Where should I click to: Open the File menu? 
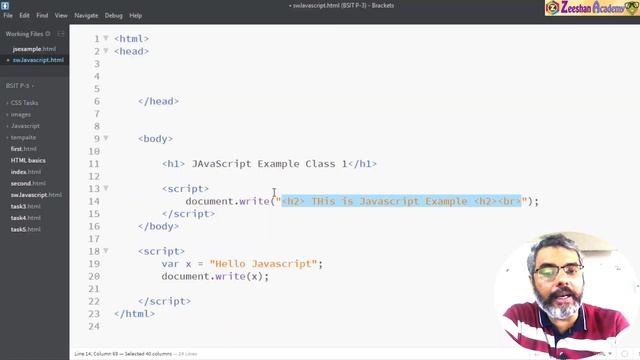pyautogui.click(x=8, y=16)
